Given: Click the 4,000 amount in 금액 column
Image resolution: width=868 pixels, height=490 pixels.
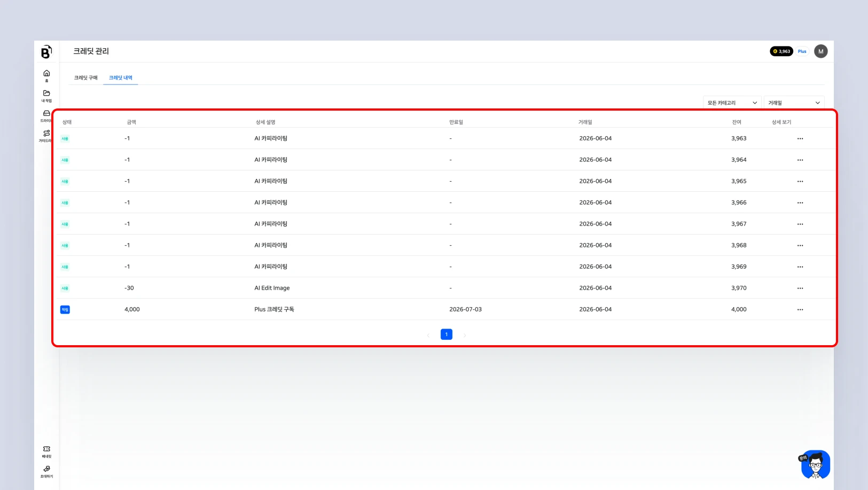Looking at the screenshot, I should 132,309.
